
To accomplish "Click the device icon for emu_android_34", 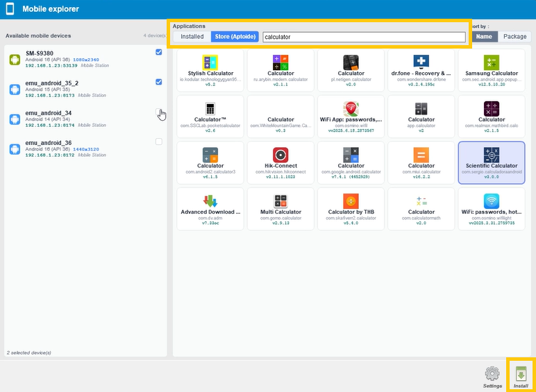I will tap(15, 119).
